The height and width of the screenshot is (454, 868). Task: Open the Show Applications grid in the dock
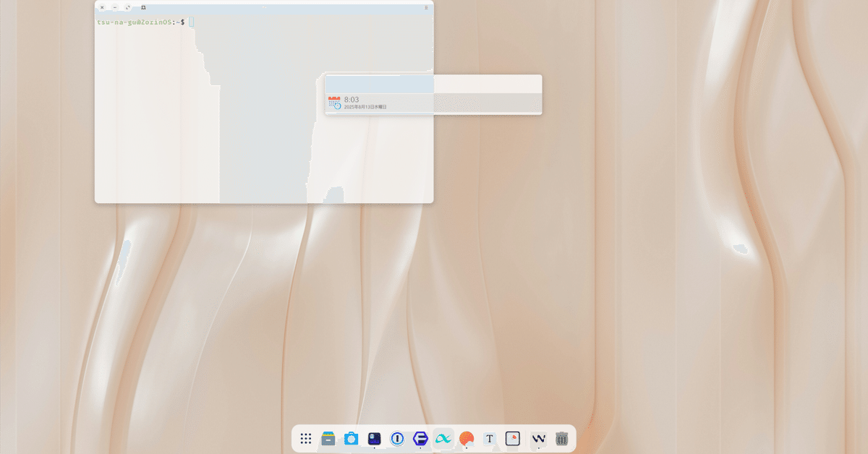point(305,438)
